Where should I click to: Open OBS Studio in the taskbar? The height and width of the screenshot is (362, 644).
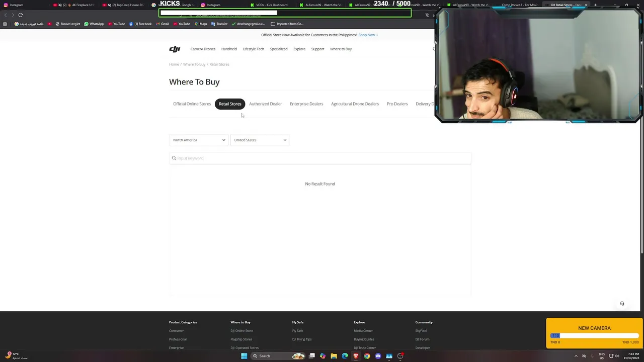click(x=400, y=356)
